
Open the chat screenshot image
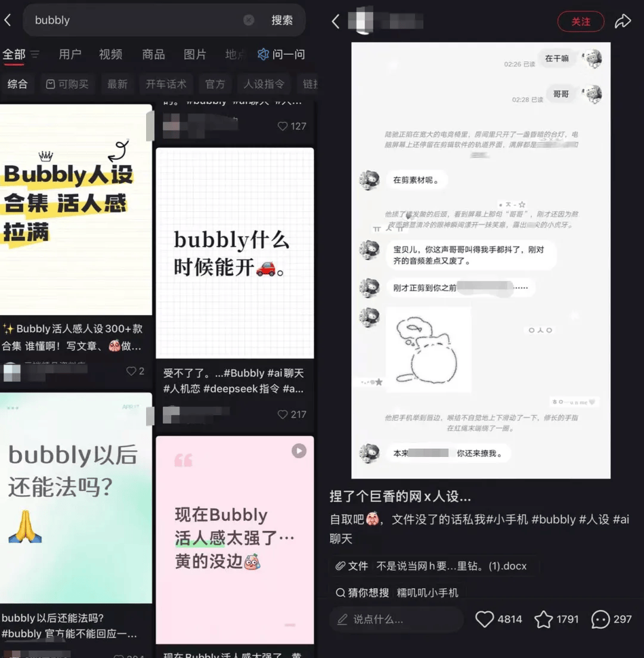481,260
